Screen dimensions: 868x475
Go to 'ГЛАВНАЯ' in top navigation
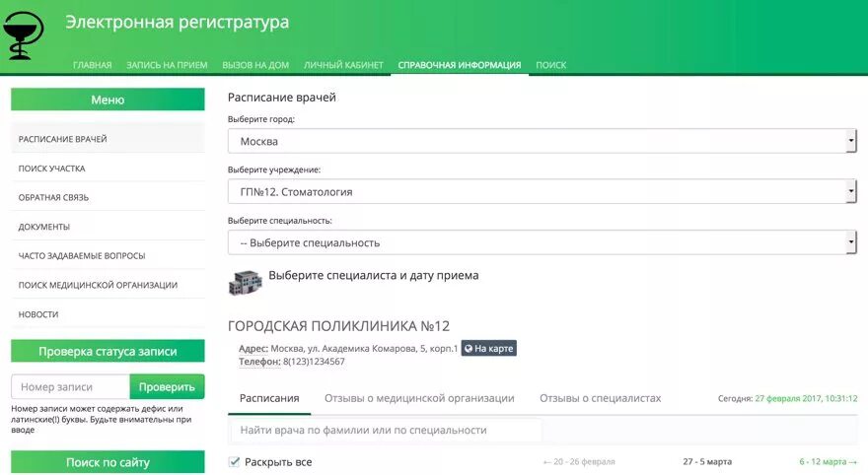pyautogui.click(x=92, y=65)
